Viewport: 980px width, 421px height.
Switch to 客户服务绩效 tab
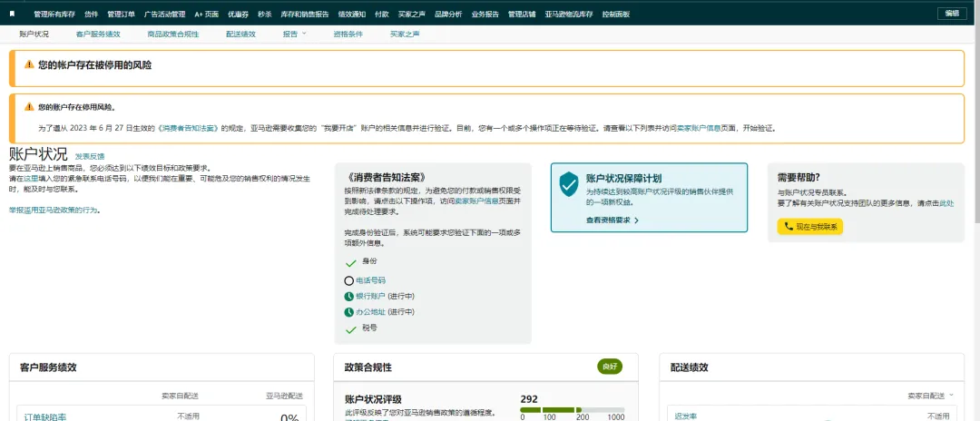click(98, 34)
